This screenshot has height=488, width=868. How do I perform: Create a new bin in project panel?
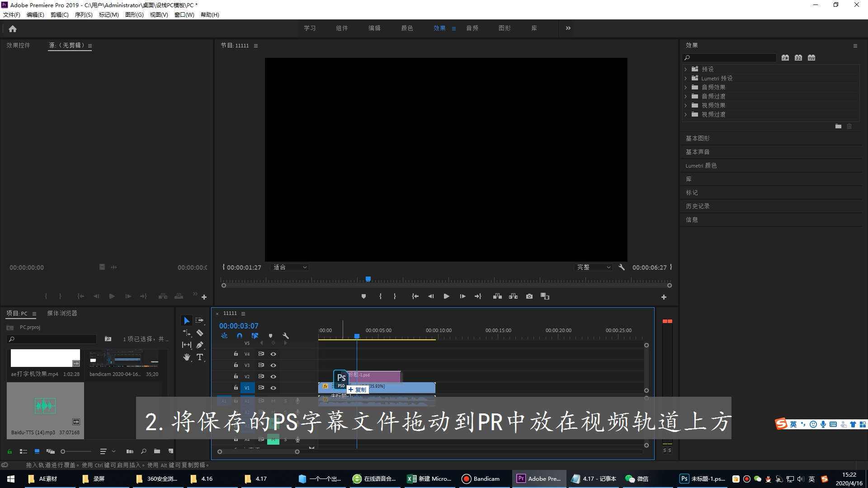coord(157,451)
